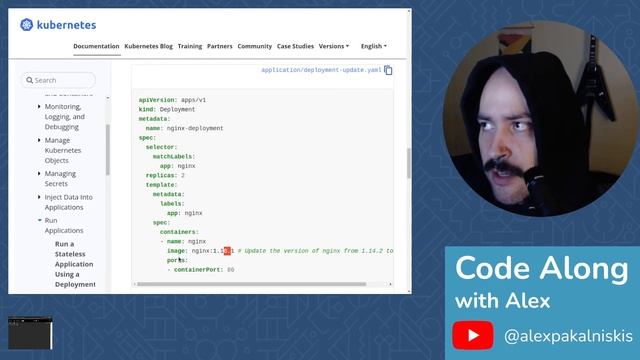Click the @alexpakalniskis channel handle
640x360 pixels.
[568, 336]
